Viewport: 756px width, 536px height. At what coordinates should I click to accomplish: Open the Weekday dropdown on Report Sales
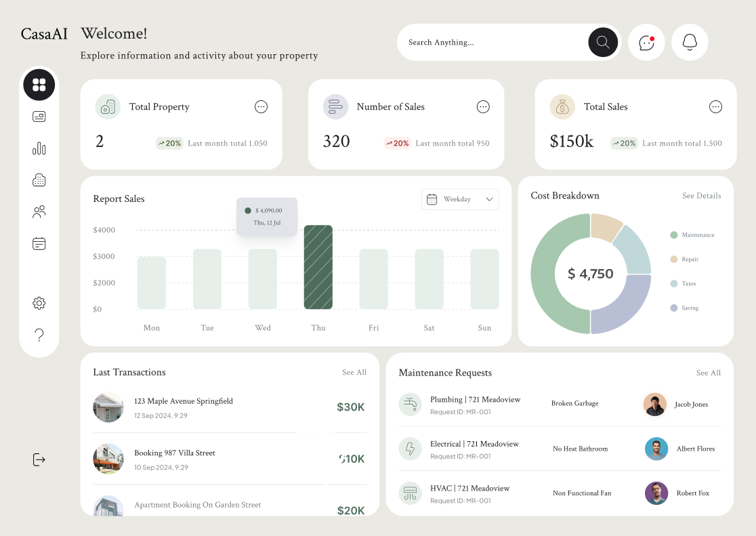pyautogui.click(x=460, y=199)
